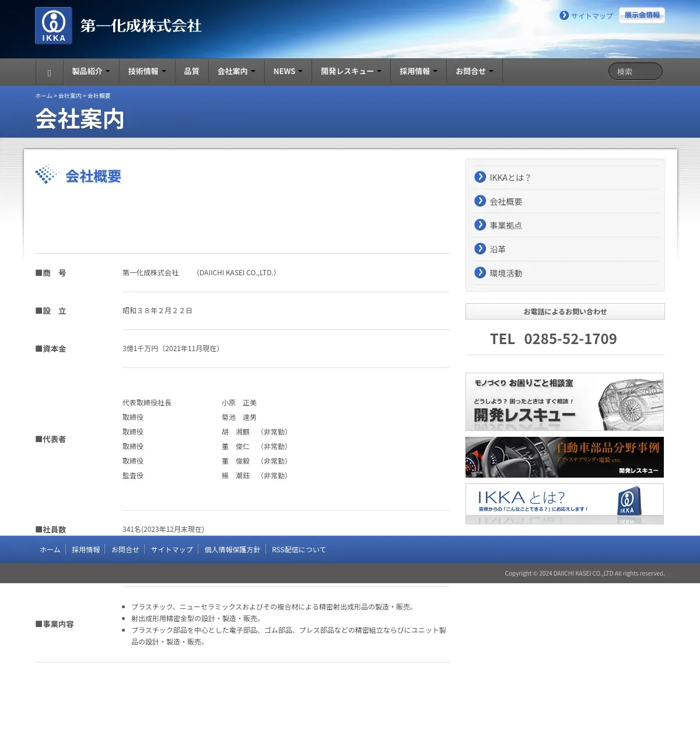Viewport: 700px width, 750px height.
Task: Click arrow icon next to サイトマップ
Action: coord(564,15)
